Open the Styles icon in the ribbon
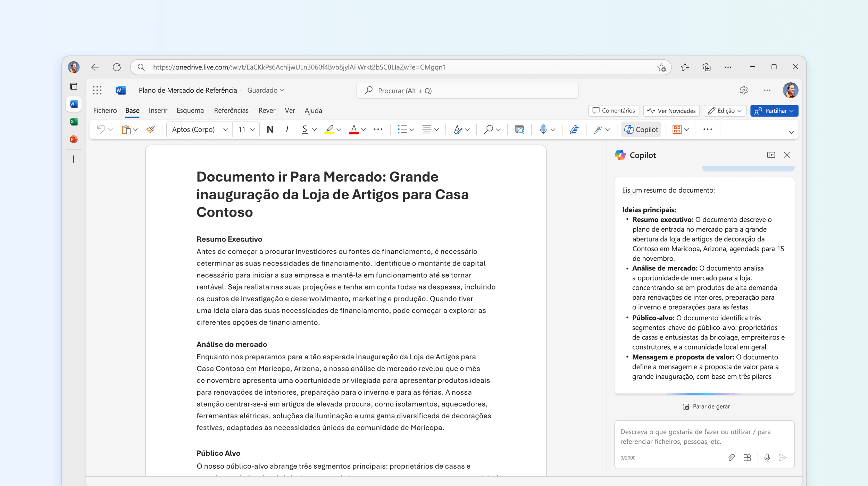This screenshot has height=486, width=868. click(458, 129)
